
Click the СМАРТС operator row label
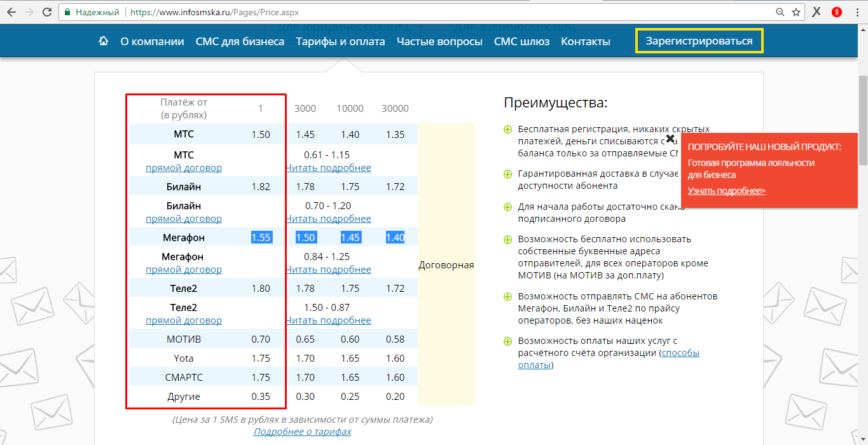(184, 377)
